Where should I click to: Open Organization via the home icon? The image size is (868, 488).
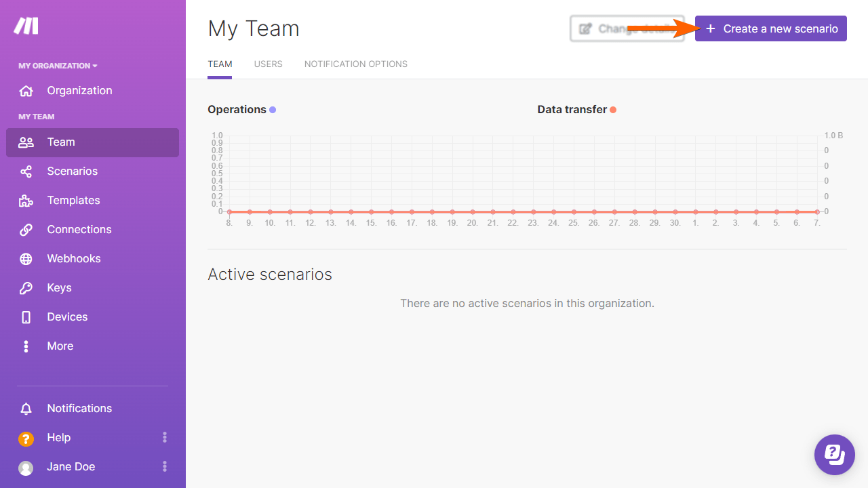tap(26, 91)
